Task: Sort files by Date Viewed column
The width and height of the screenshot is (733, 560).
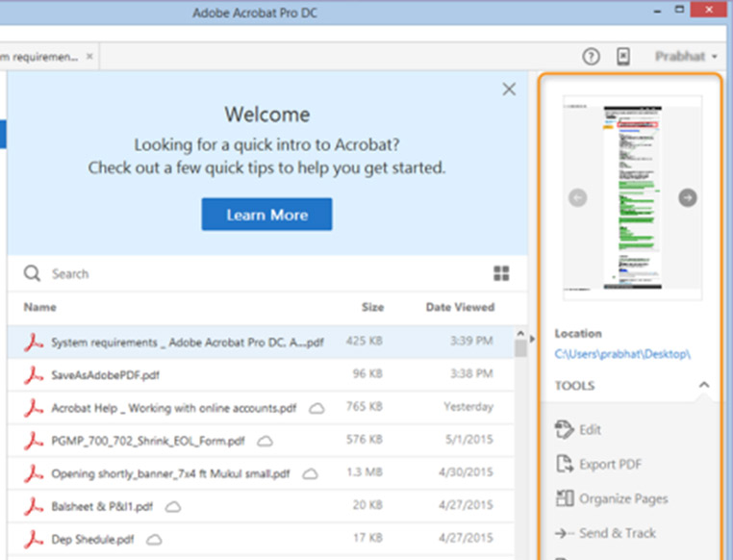Action: tap(460, 307)
